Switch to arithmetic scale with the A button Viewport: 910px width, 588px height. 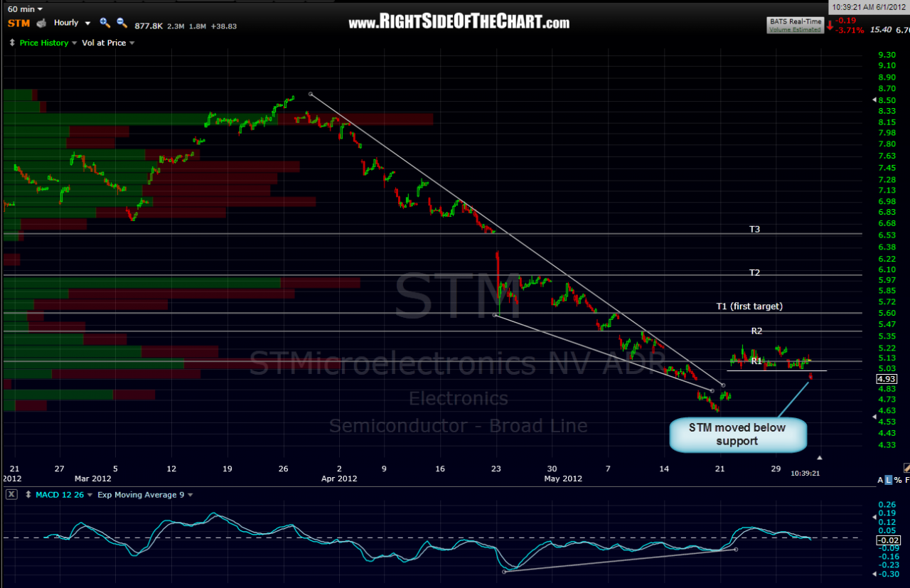click(880, 480)
